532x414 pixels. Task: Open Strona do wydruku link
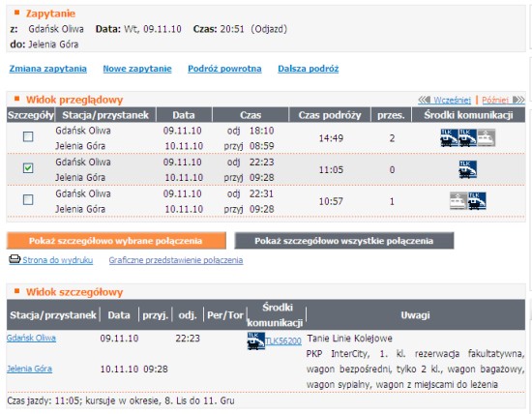[58, 260]
